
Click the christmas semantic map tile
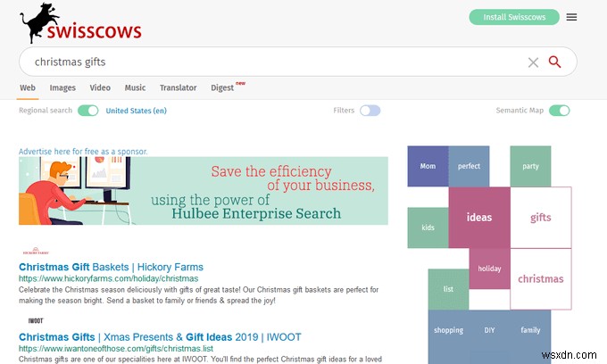point(541,279)
